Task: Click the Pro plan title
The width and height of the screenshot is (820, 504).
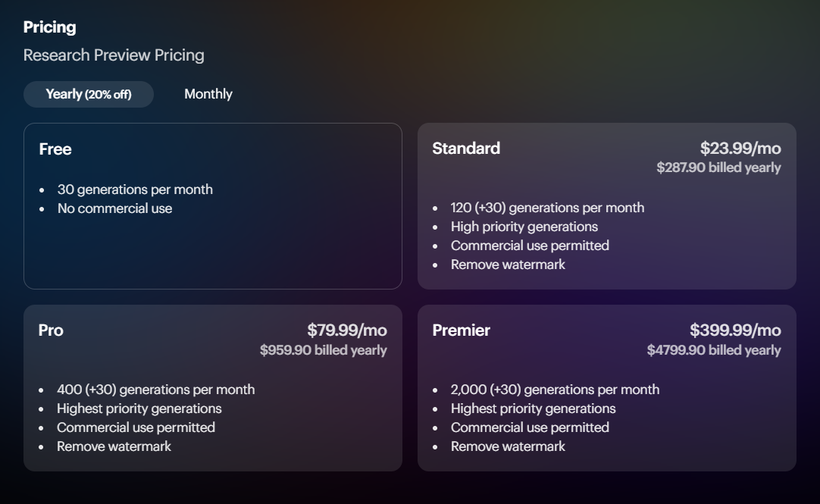Action: [51, 330]
